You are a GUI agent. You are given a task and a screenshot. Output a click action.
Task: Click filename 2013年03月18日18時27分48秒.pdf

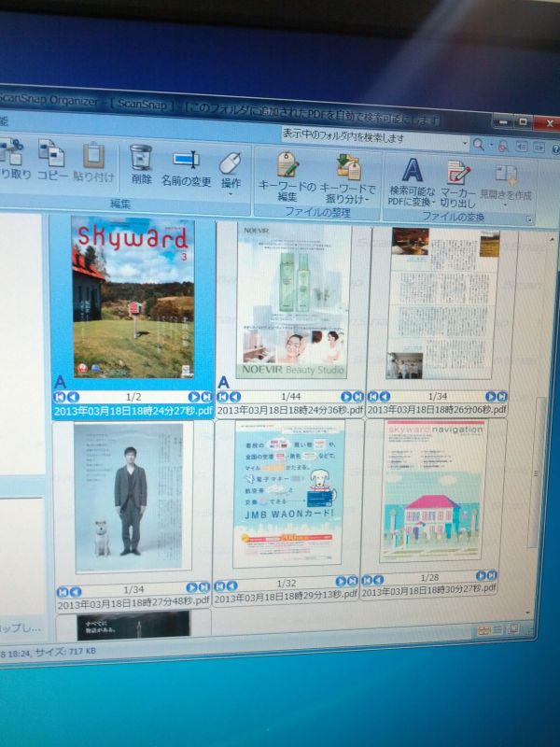tap(133, 602)
